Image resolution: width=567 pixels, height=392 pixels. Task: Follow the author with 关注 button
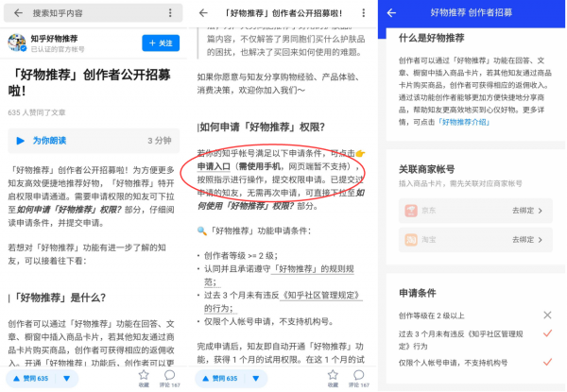[x=161, y=43]
